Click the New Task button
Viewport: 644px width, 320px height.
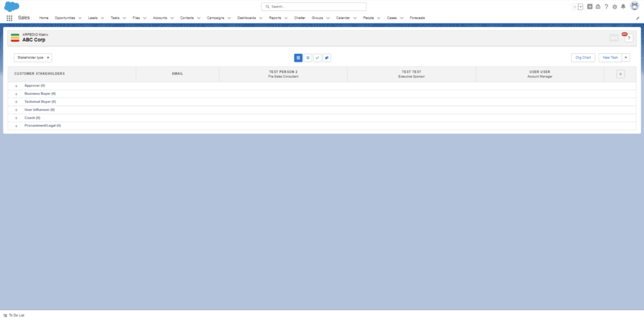pyautogui.click(x=610, y=58)
